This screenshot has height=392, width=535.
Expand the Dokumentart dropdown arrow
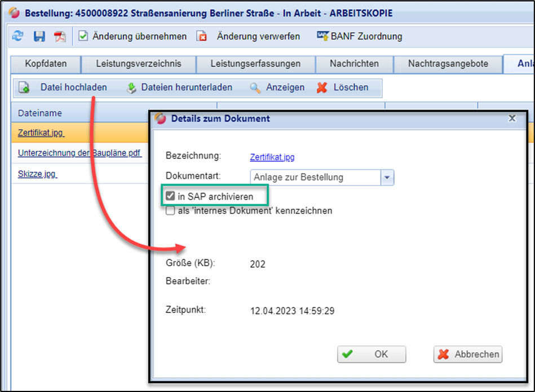click(x=387, y=177)
